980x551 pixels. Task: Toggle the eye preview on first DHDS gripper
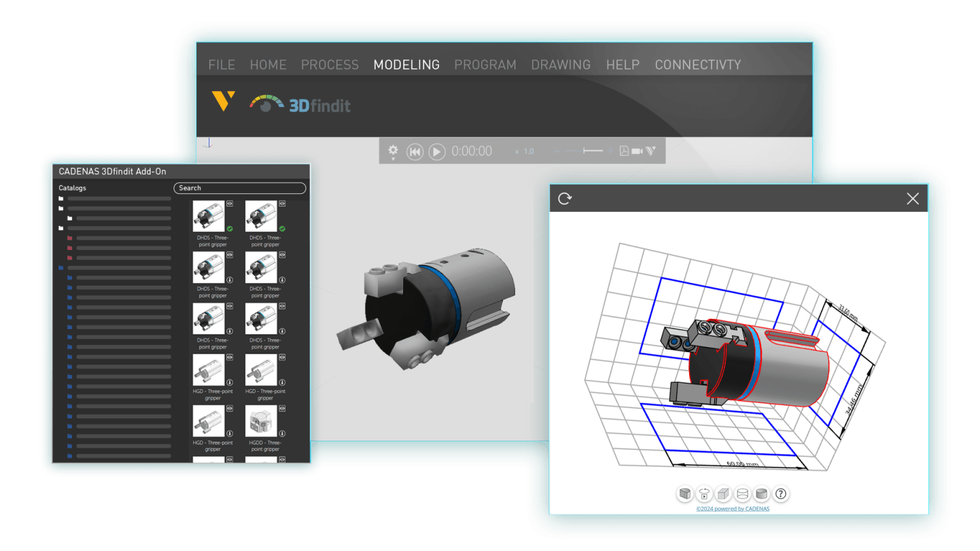pos(230,204)
